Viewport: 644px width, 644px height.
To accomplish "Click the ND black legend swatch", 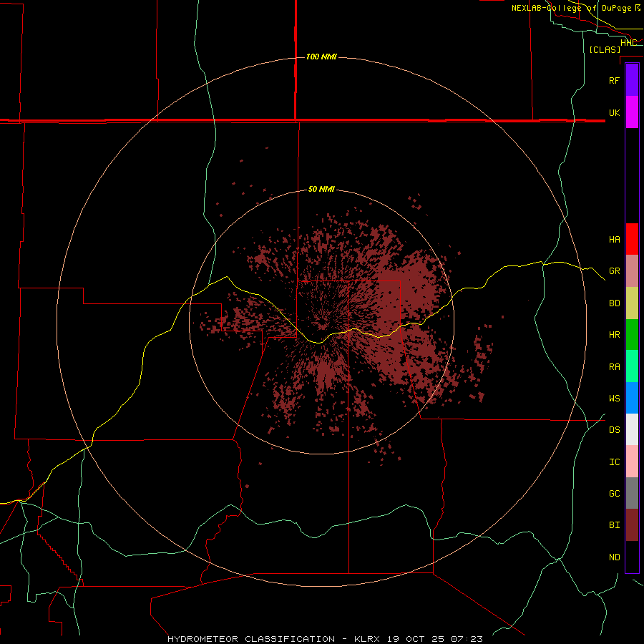I will tap(632, 557).
